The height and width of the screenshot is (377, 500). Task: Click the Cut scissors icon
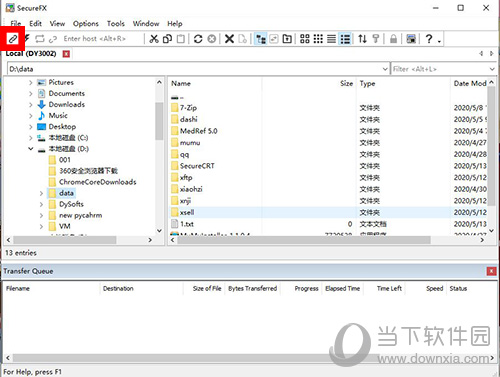tap(154, 39)
